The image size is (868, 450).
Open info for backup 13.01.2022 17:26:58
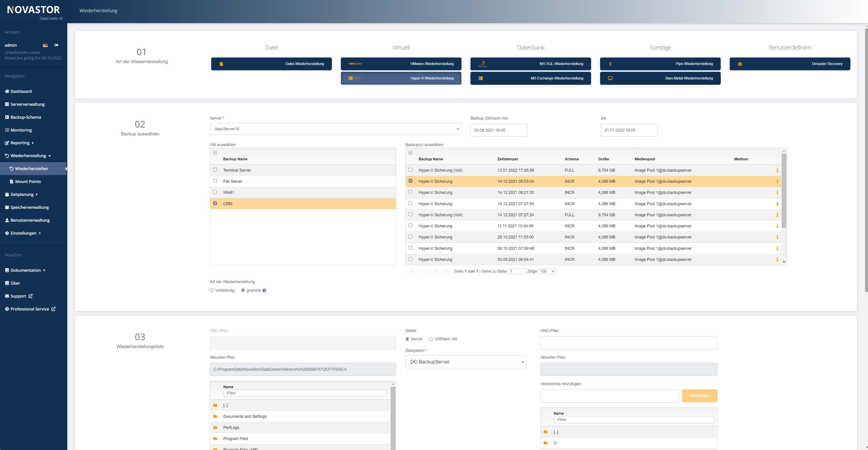pos(777,170)
